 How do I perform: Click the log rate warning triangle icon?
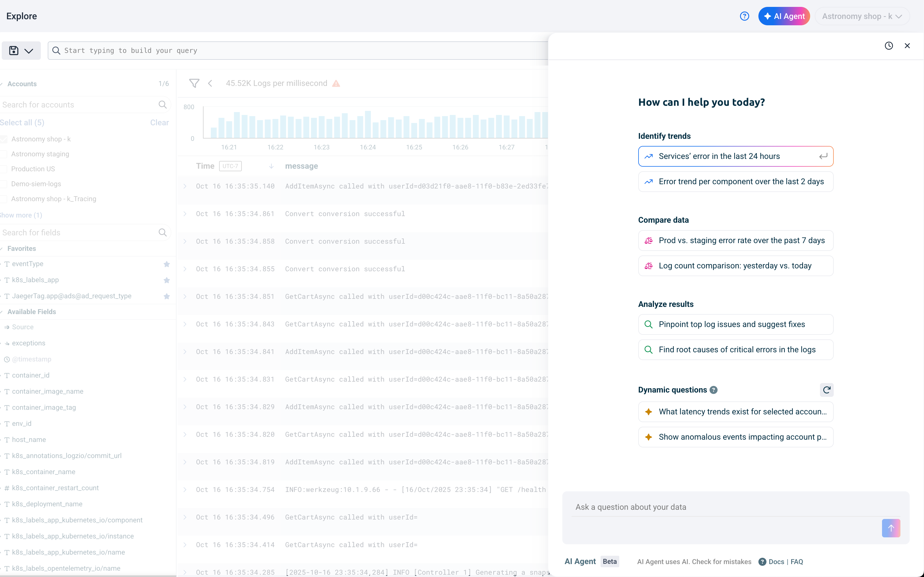(x=336, y=83)
